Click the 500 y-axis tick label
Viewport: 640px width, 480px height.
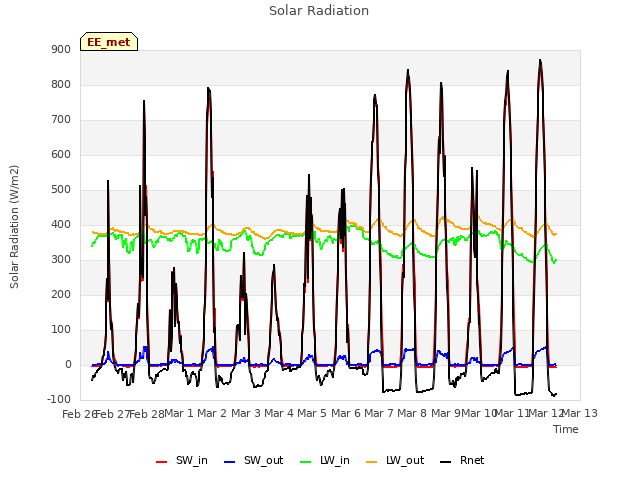tap(61, 189)
